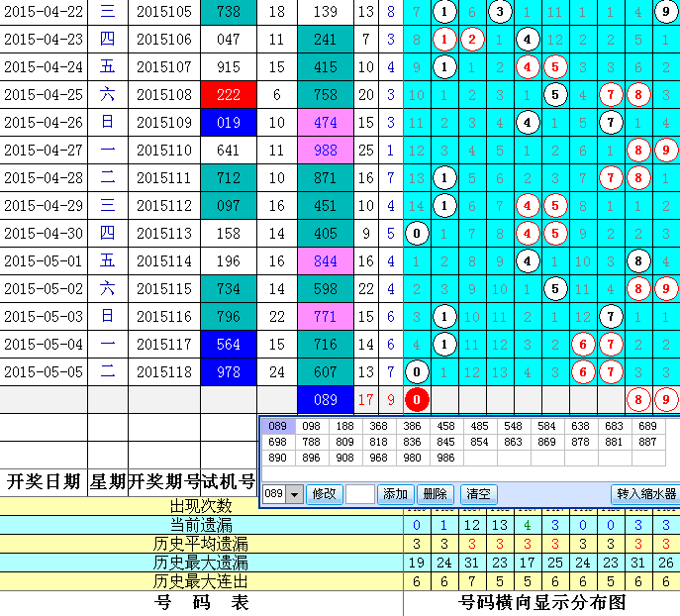This screenshot has height=616, width=680.
Task: Pick number 698 in the number grid
Action: (x=277, y=443)
